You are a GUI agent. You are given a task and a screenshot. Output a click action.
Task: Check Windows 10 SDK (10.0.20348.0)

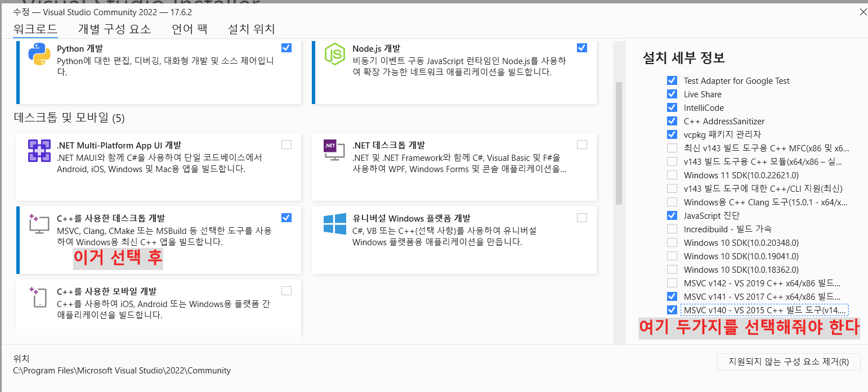[x=672, y=242]
